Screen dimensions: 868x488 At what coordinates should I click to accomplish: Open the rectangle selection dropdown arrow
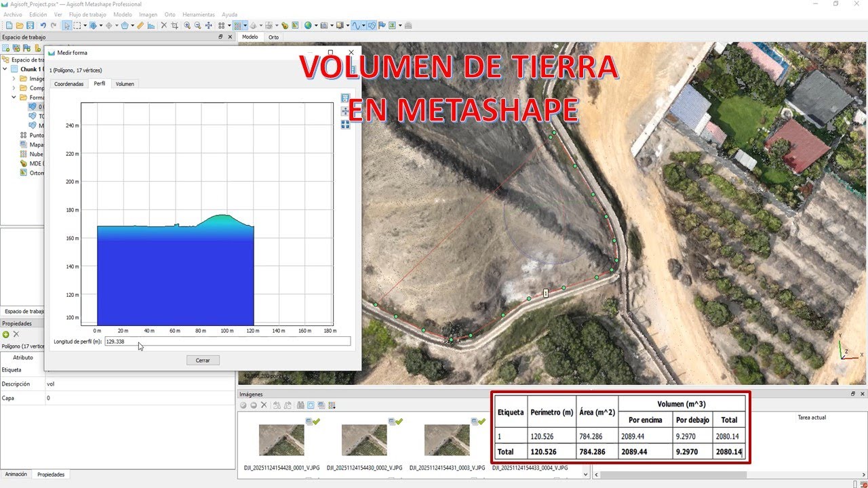coord(85,25)
